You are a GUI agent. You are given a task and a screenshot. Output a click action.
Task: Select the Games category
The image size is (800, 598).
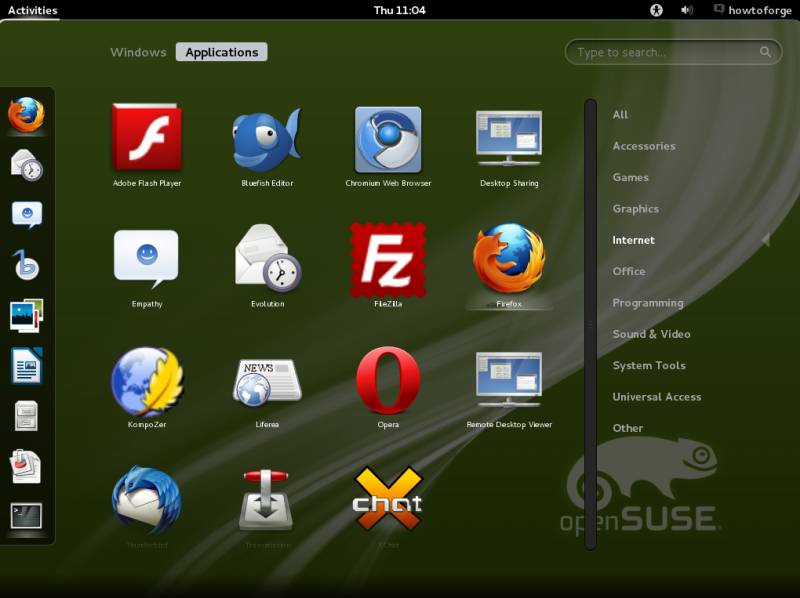pos(631,178)
